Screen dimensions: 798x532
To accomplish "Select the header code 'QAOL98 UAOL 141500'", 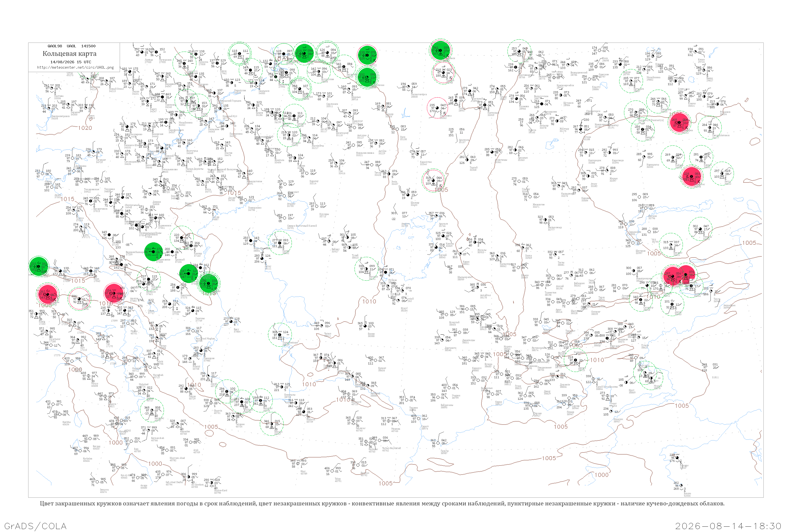I will pyautogui.click(x=72, y=46).
